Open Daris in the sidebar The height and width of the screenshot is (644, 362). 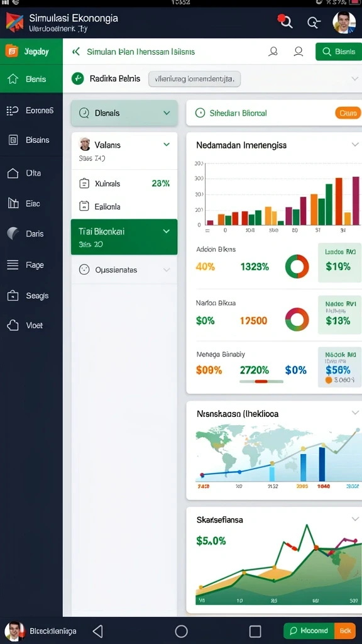tap(31, 234)
